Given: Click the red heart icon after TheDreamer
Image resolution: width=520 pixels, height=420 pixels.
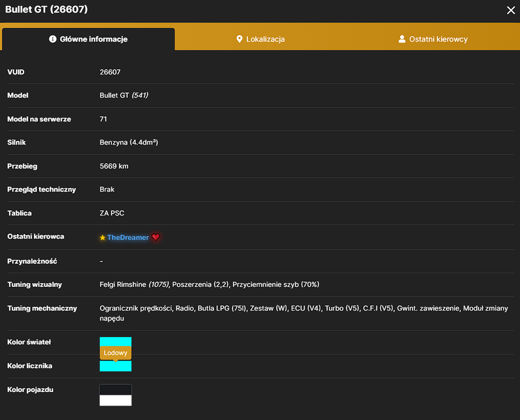Looking at the screenshot, I should point(156,237).
